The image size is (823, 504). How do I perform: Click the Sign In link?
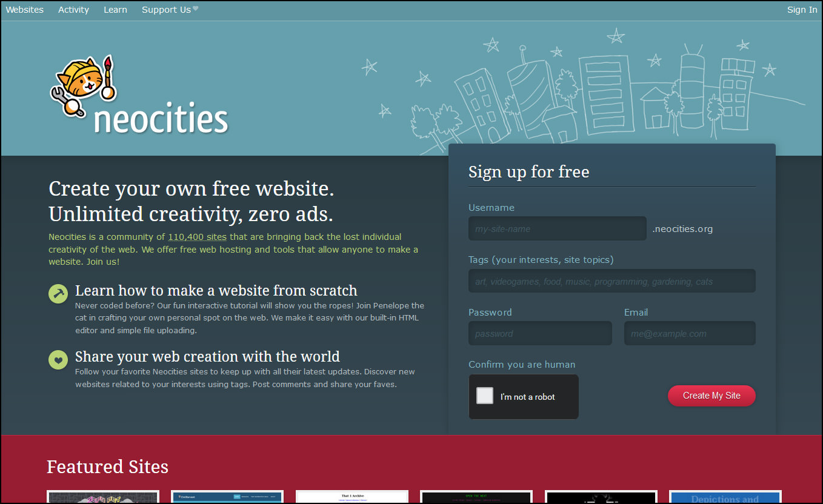coord(802,10)
